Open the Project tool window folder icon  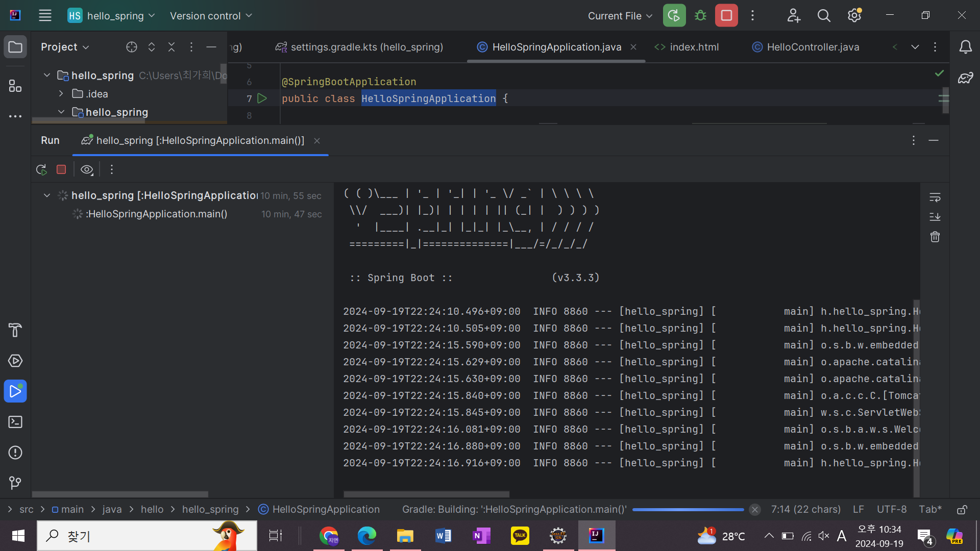tap(15, 47)
